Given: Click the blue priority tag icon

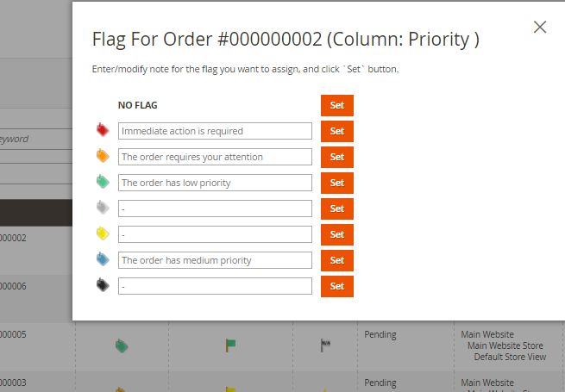Looking at the screenshot, I should click(103, 259).
